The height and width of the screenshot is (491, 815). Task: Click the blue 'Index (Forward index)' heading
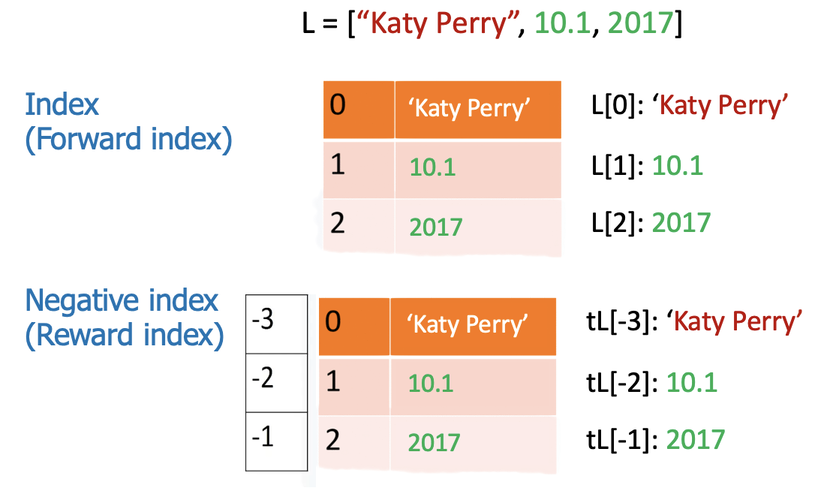pos(127,121)
